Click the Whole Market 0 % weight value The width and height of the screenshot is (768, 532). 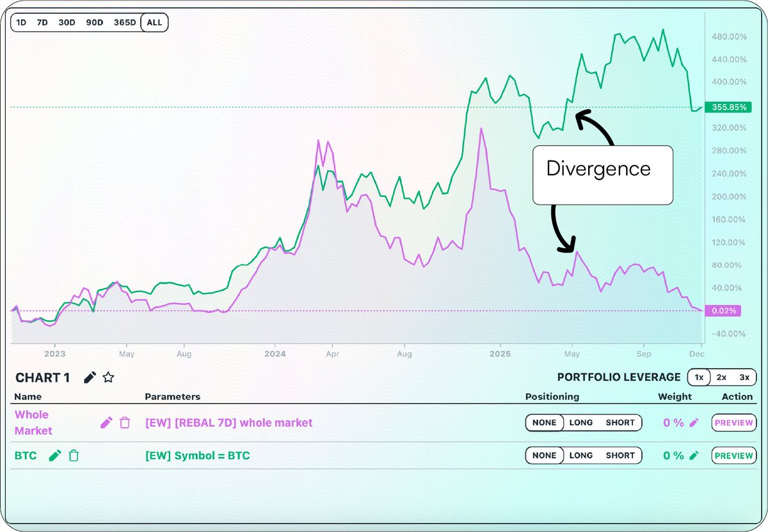pos(673,423)
